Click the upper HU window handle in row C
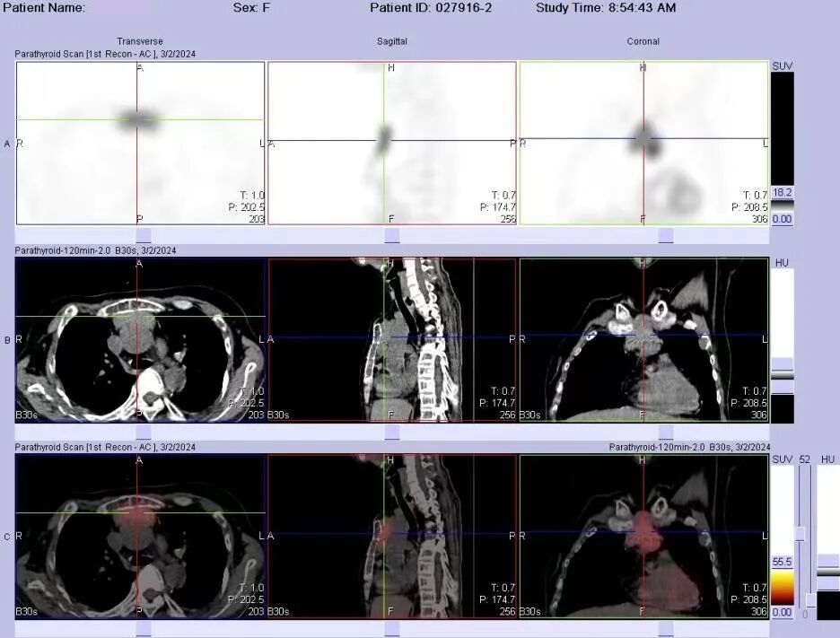Screen dimensions: 840x638 (828, 560)
